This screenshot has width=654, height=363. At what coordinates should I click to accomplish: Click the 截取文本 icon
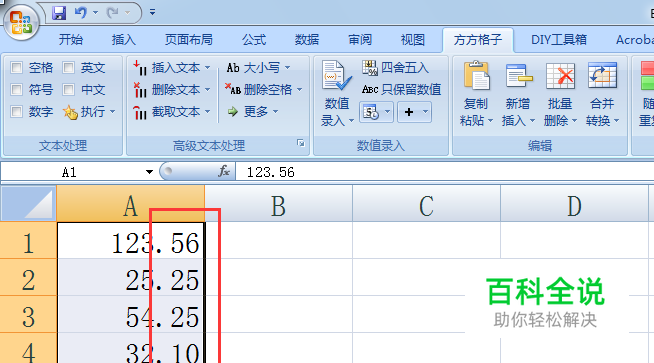tap(140, 112)
